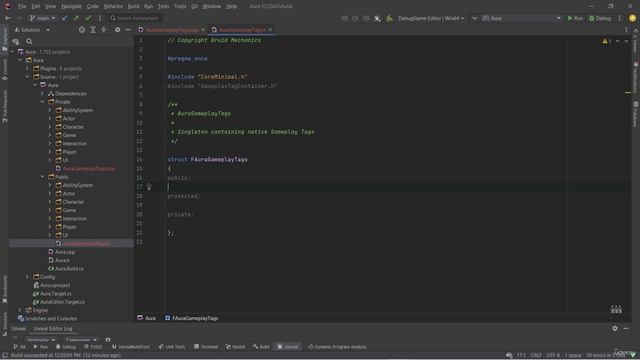Open DebugGame Editor Win64 configuration dropdown
This screenshot has height=360, width=640.
[431, 18]
